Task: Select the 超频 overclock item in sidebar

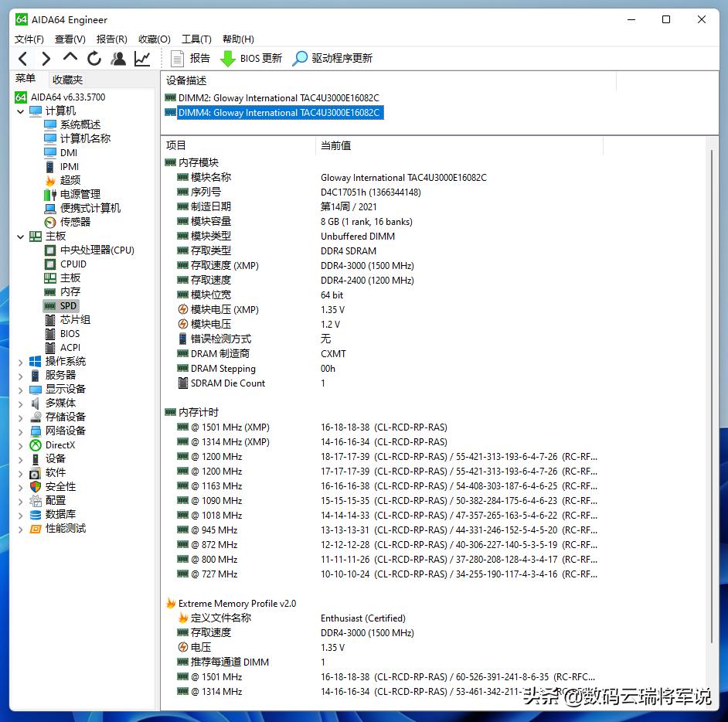Action: click(69, 180)
